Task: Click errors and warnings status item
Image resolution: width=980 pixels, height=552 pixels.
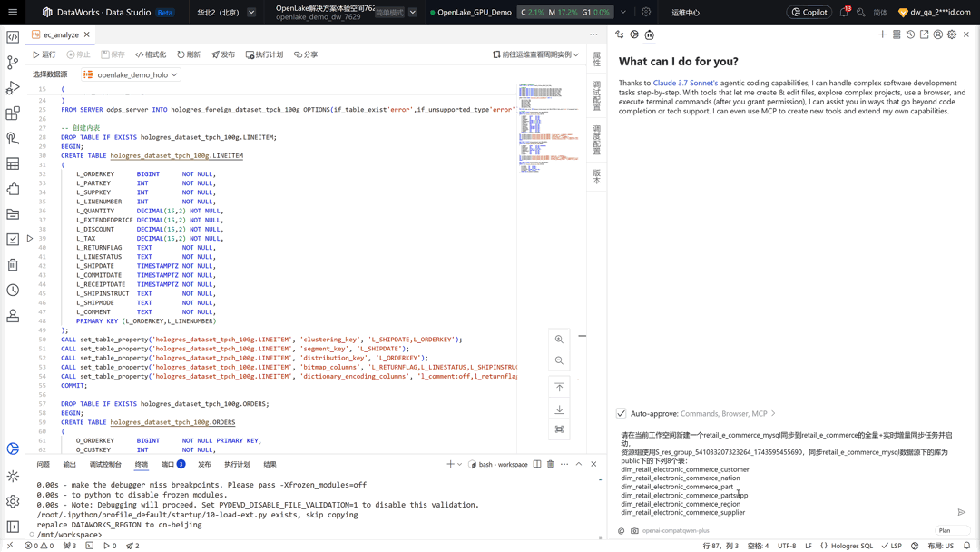Action: [39, 546]
